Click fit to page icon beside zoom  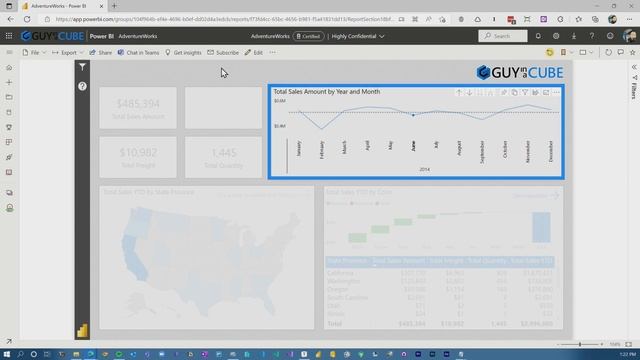tap(629, 344)
